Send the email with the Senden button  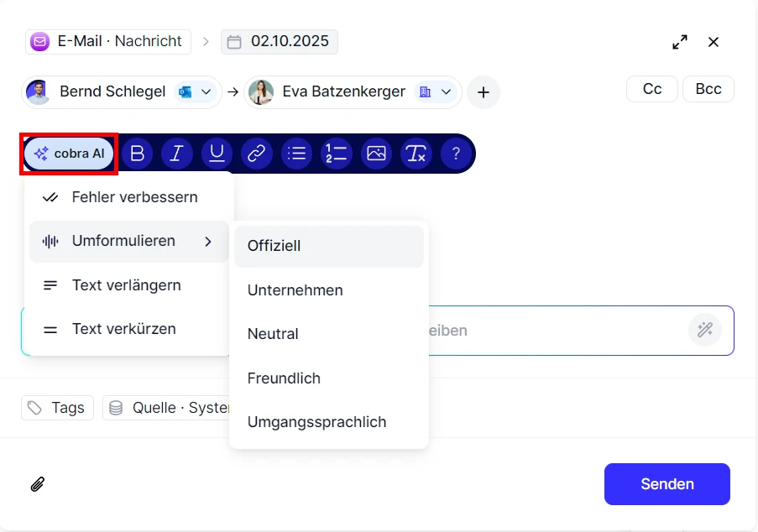pyautogui.click(x=667, y=484)
